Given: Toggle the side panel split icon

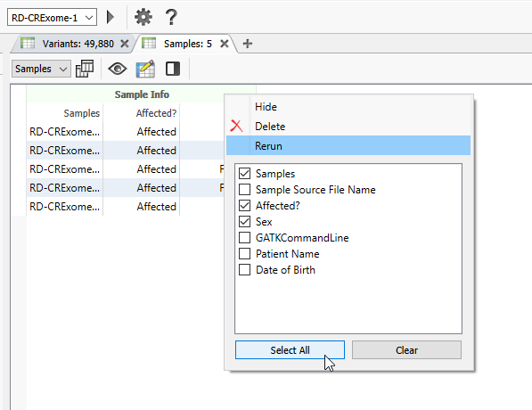Looking at the screenshot, I should [x=173, y=69].
